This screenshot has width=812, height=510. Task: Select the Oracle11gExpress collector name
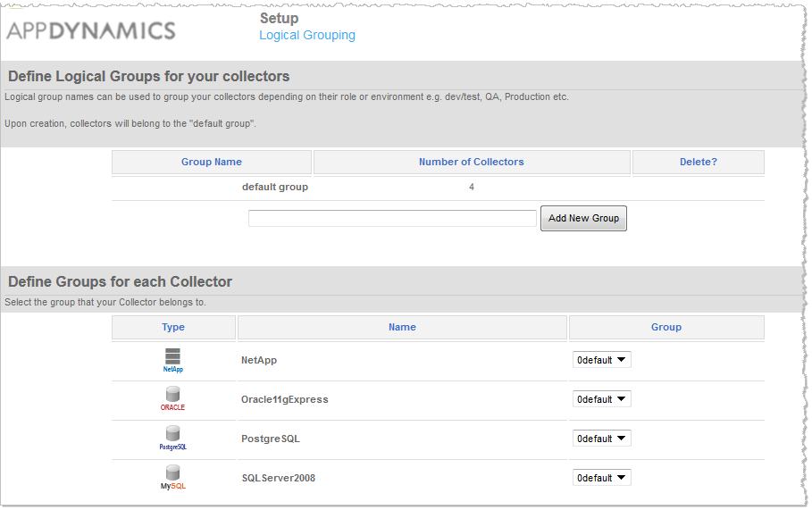point(284,400)
